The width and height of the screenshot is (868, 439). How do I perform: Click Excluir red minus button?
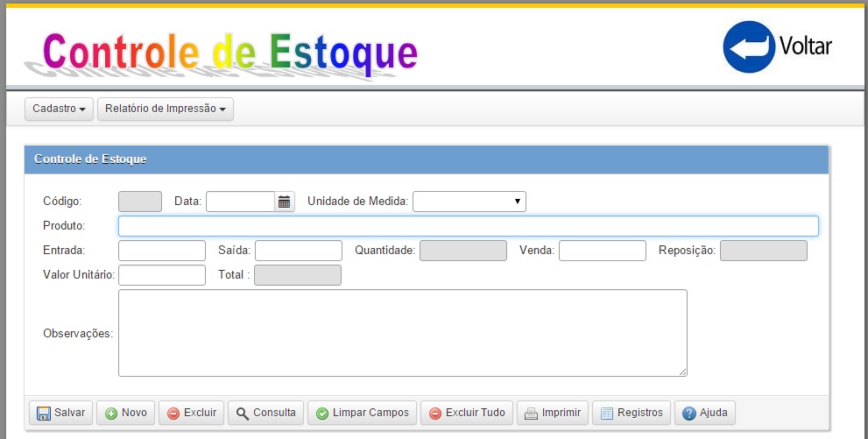192,413
